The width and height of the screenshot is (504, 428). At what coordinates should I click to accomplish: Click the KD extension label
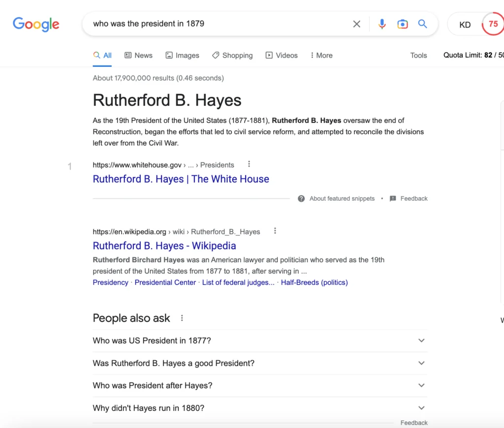[465, 25]
